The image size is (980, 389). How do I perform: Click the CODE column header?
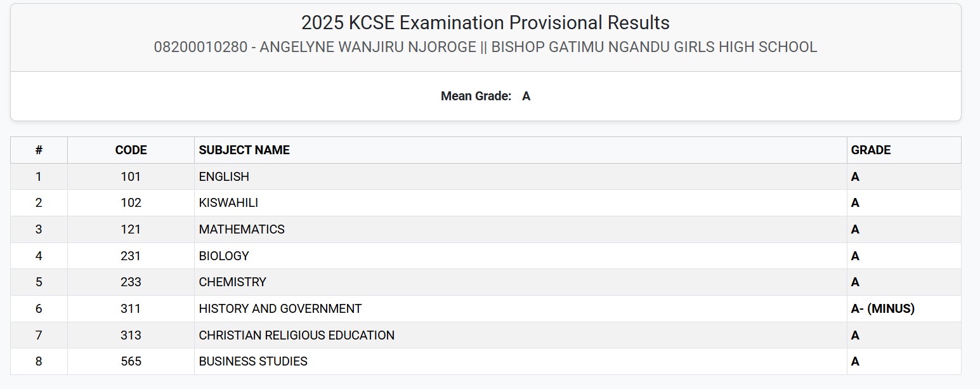pyautogui.click(x=131, y=150)
